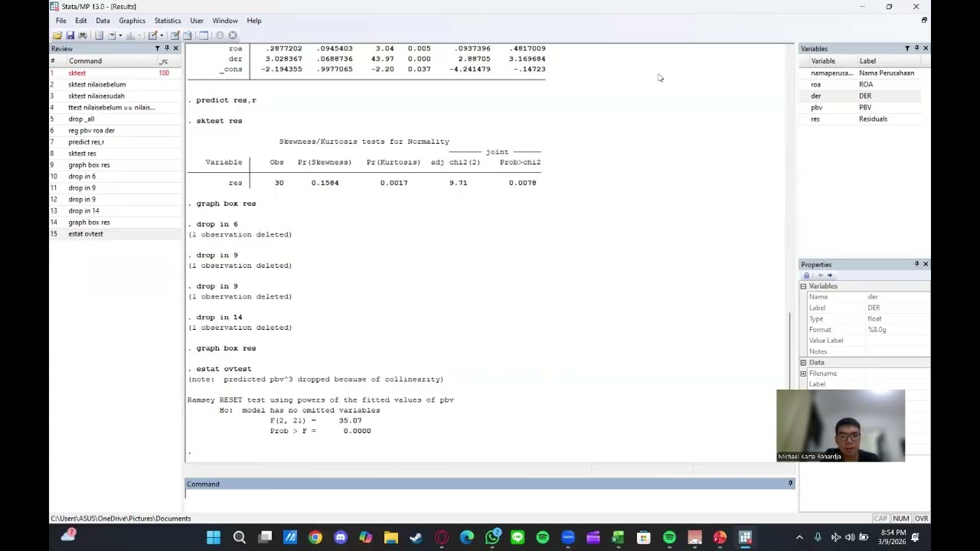Viewport: 980px width, 551px height.
Task: Filter the Variables panel list
Action: [907, 48]
